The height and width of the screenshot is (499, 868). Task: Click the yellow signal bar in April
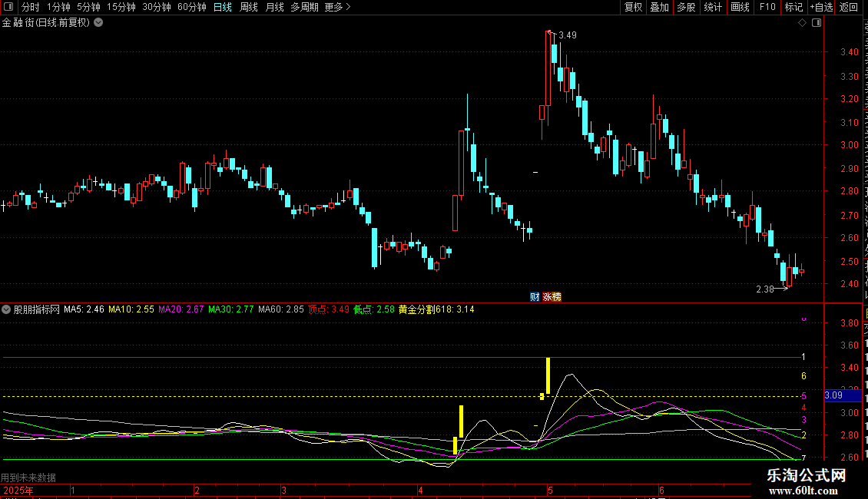coord(461,421)
